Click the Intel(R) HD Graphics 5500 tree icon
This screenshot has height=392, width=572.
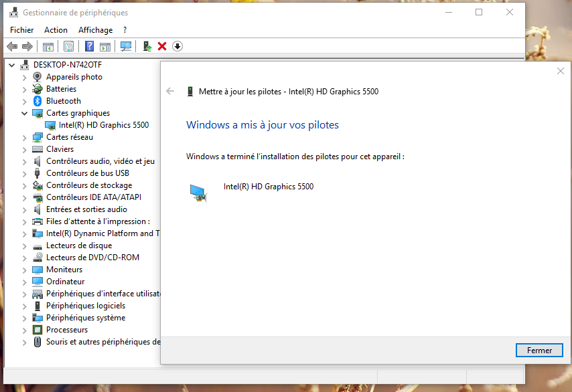50,125
